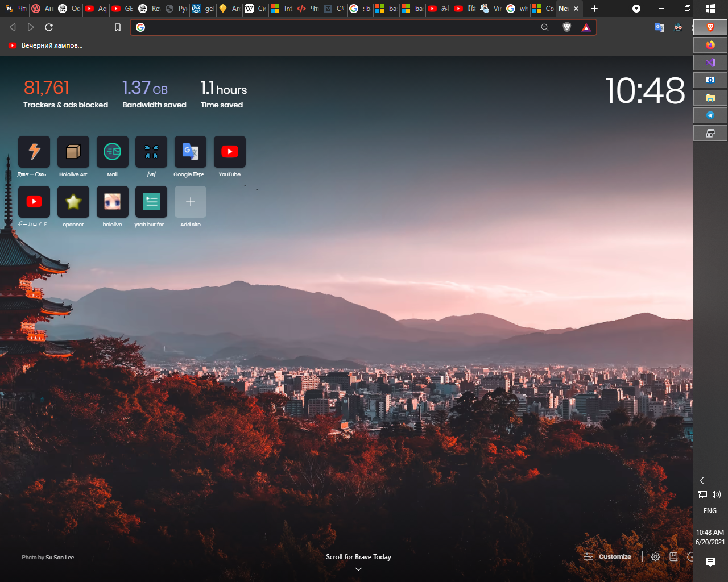Click the 1.37 GB bandwidth saved stat
This screenshot has width=728, height=582.
coord(154,94)
